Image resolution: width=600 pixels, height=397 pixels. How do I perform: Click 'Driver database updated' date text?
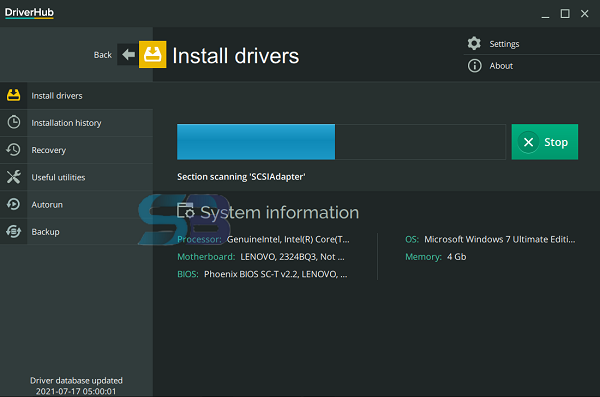[76, 386]
